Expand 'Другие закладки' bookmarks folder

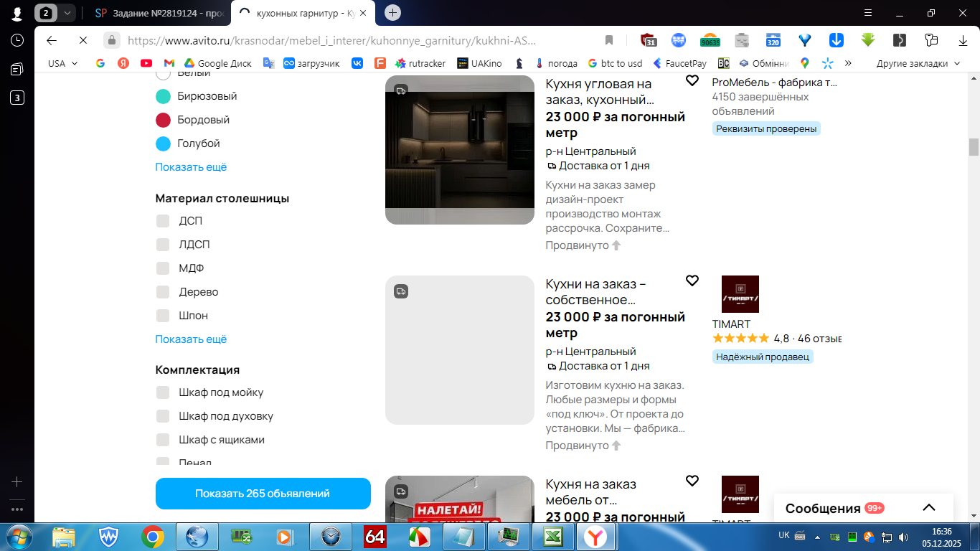click(918, 63)
